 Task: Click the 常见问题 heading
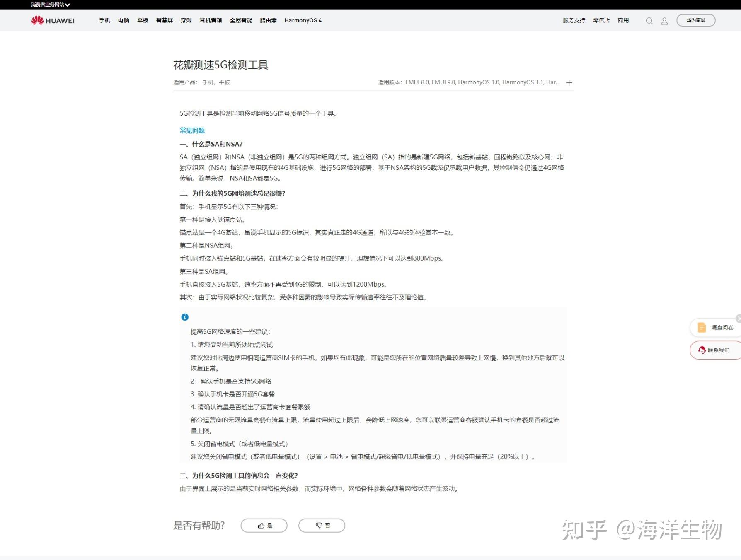coord(192,130)
